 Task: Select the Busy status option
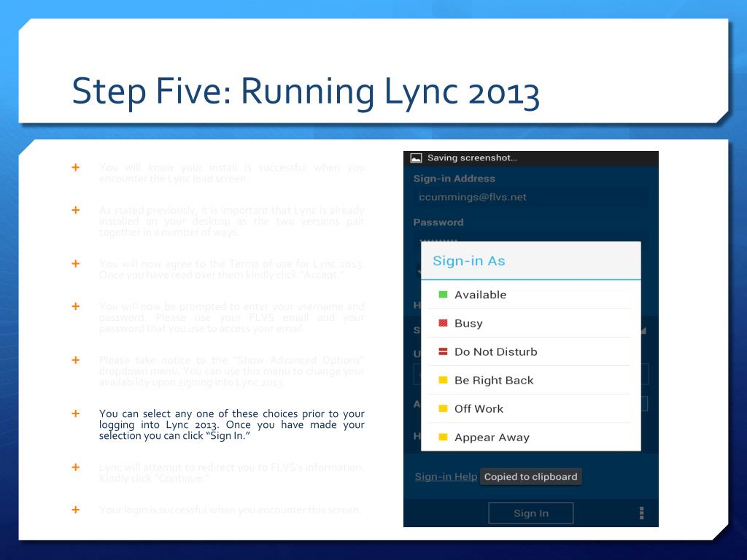point(531,323)
